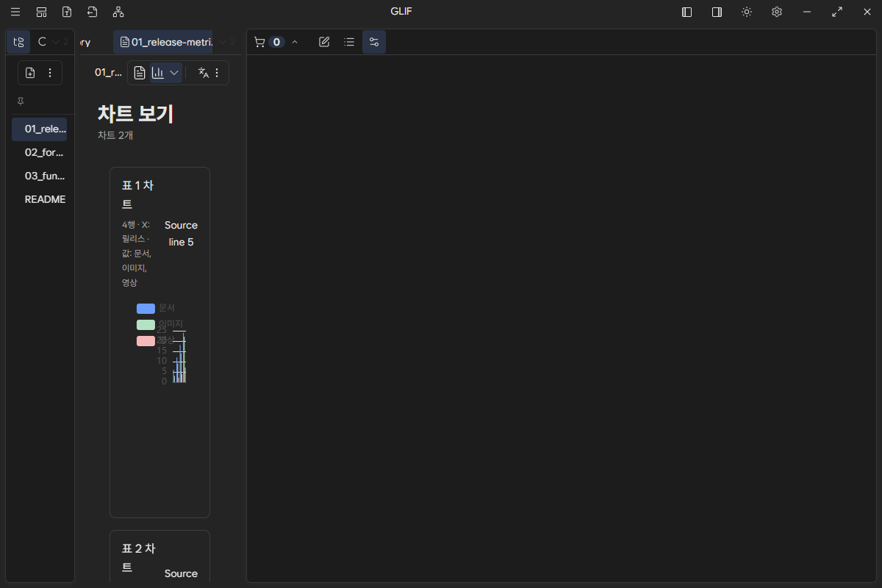Click the 차트 보기 heading
The image size is (882, 588).
136,113
